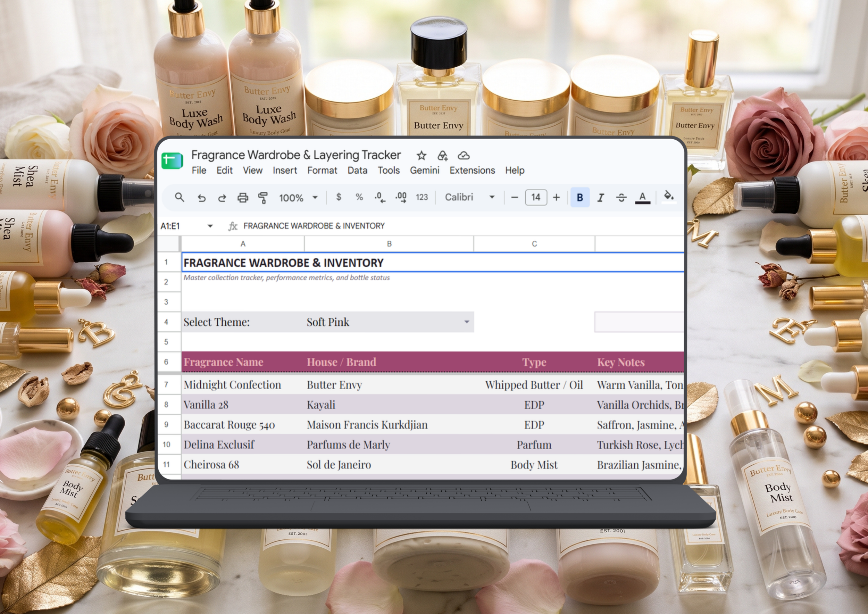Select the Body Mist type cell
868x614 pixels.
pyautogui.click(x=534, y=465)
